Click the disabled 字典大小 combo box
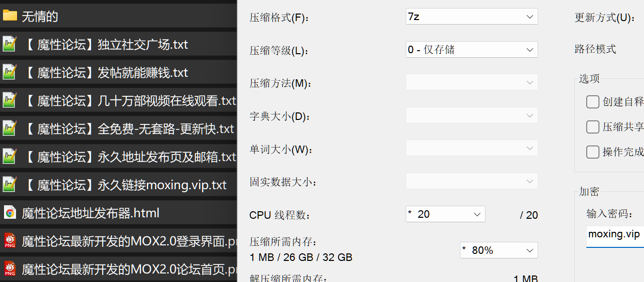This screenshot has height=282, width=644. click(472, 115)
